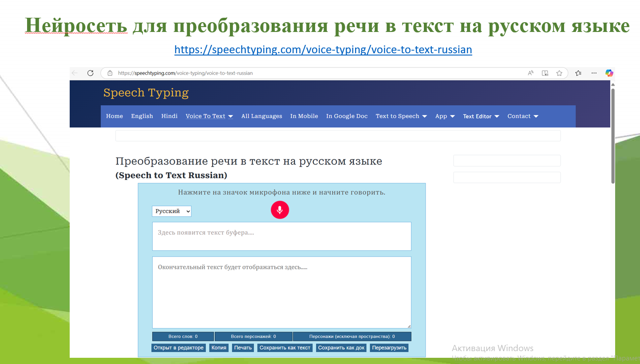Open the speechtyping.com slide hyperlink

point(323,49)
